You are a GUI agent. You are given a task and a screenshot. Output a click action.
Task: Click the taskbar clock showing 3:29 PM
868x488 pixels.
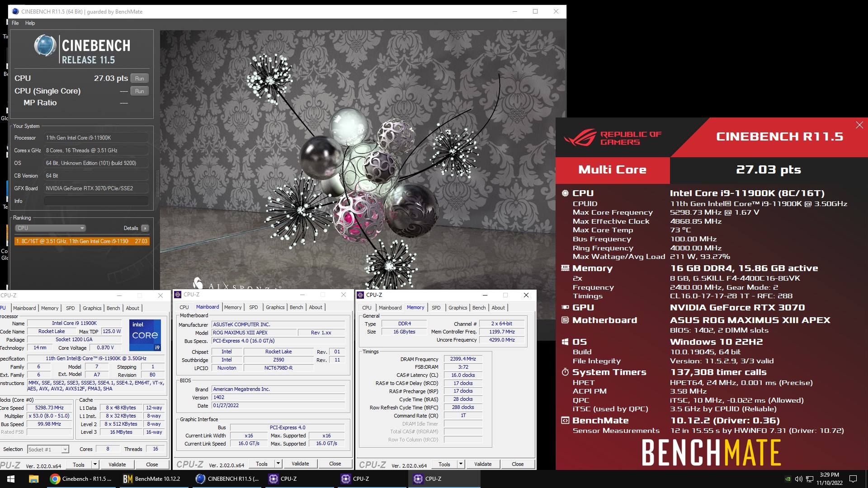click(x=830, y=479)
